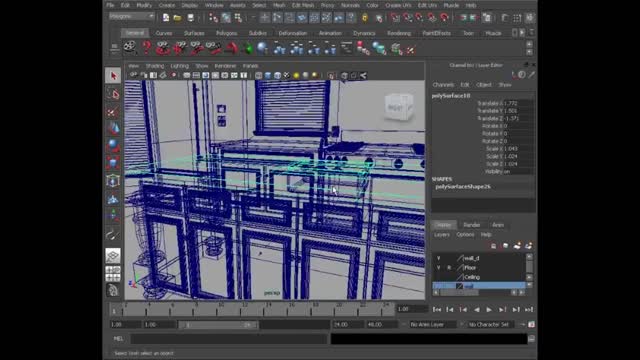Switch to the Rendering shelf tab

pyautogui.click(x=399, y=33)
